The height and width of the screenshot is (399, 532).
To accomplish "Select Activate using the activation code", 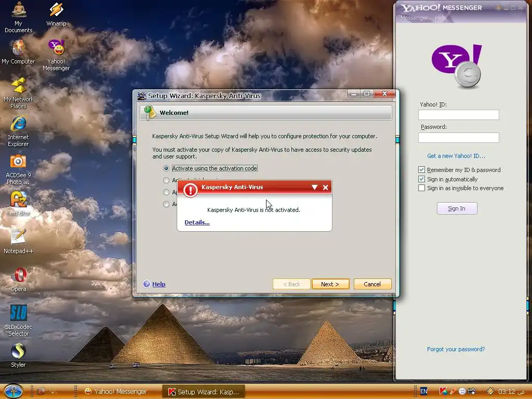I will click(x=166, y=168).
